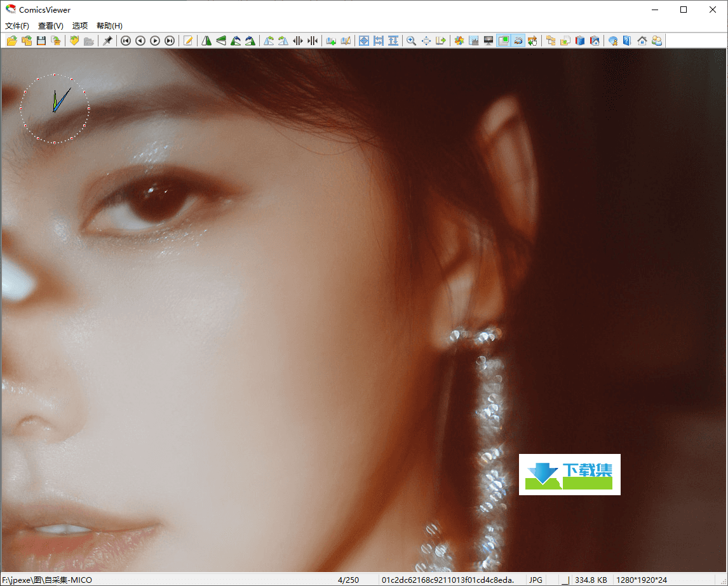
Task: Open the 帮助(H) menu
Action: pos(109,26)
